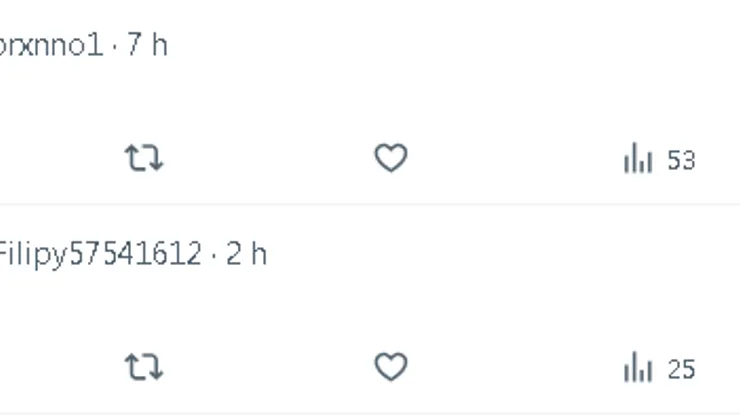Click the 53 views count
This screenshot has height=416, width=740.
point(681,160)
